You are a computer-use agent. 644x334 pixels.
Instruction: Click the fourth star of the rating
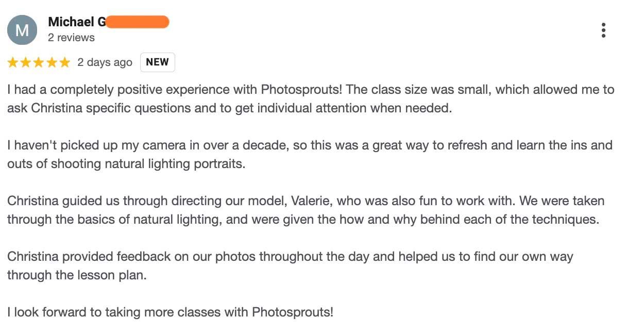pos(52,63)
